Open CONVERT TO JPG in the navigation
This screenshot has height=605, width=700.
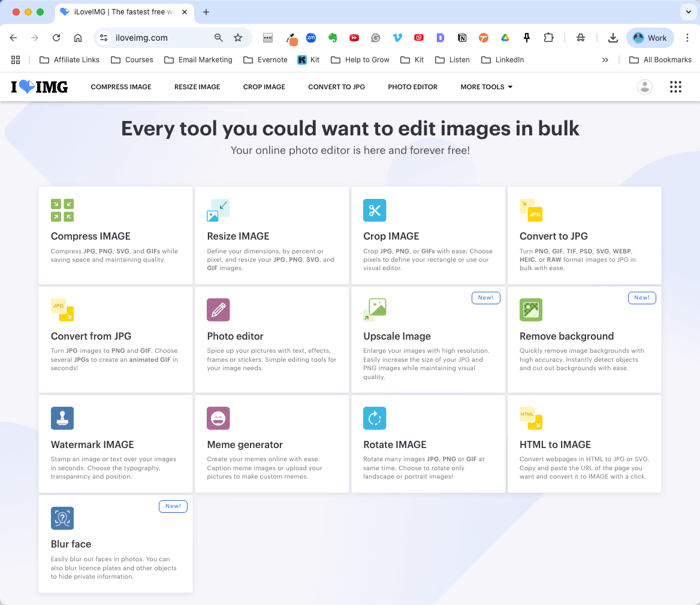[337, 87]
